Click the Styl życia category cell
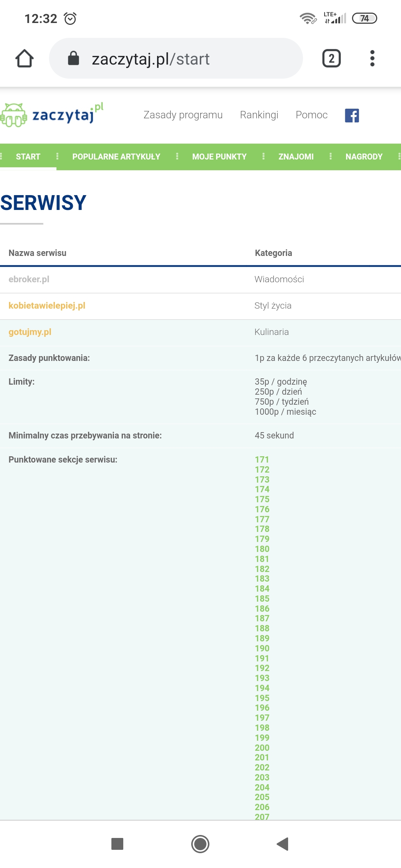 [273, 306]
